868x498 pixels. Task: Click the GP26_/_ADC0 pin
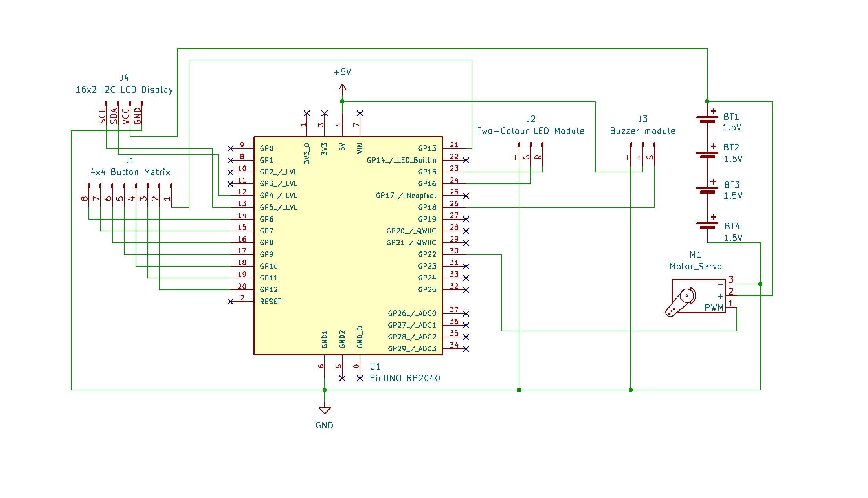click(x=411, y=313)
